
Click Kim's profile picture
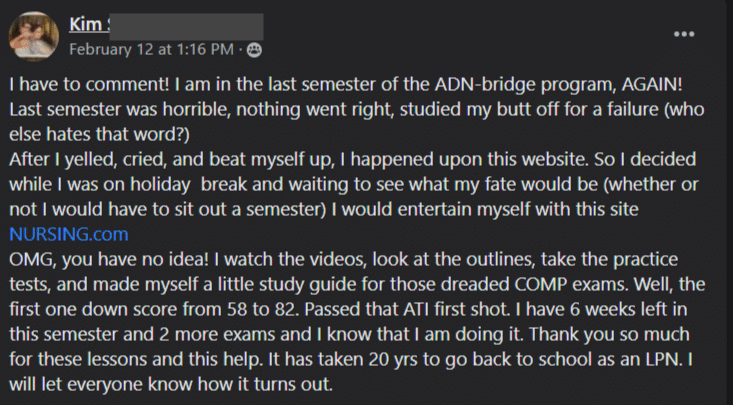pos(32,35)
